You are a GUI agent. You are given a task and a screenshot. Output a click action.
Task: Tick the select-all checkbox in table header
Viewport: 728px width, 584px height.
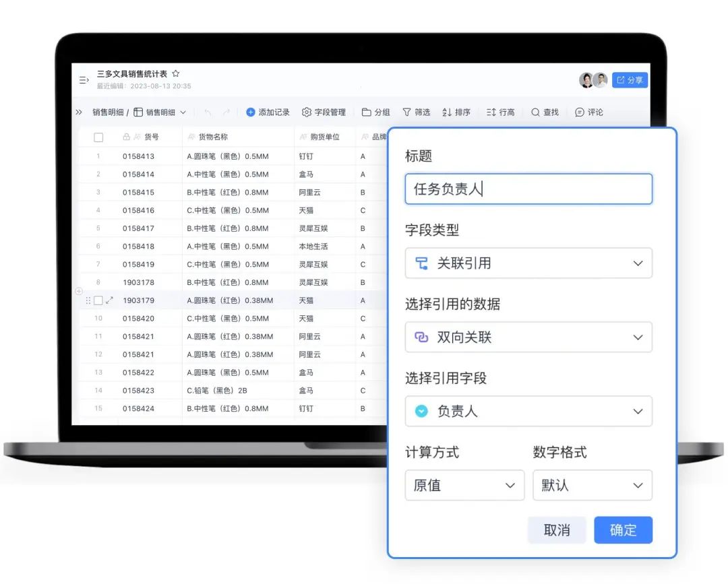pos(98,137)
